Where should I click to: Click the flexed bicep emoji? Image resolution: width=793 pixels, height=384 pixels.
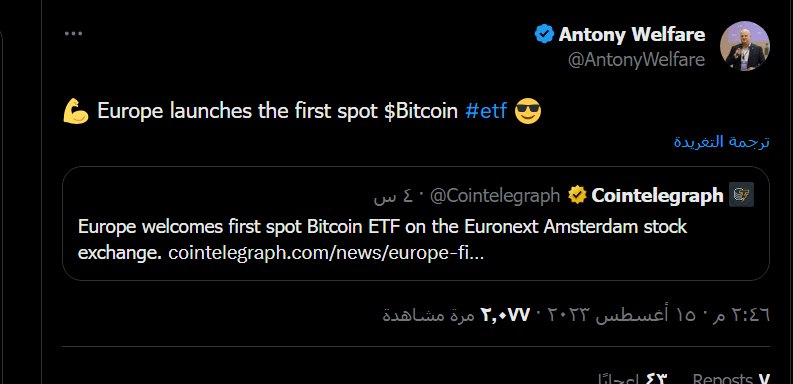pos(76,111)
